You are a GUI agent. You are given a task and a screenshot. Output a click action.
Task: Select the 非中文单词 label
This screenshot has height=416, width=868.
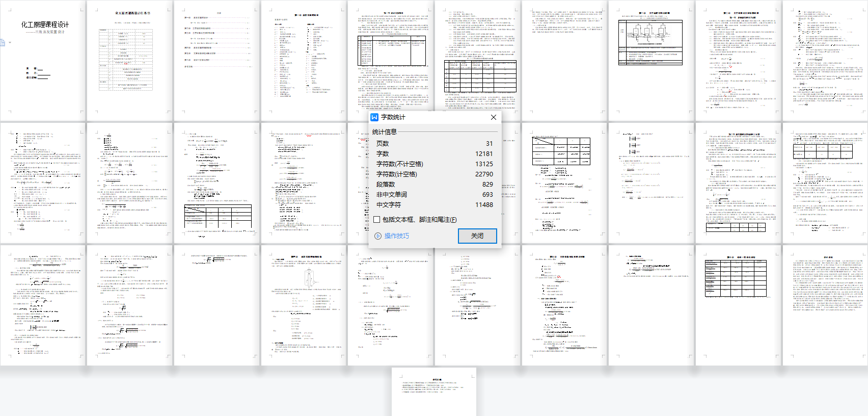(392, 195)
